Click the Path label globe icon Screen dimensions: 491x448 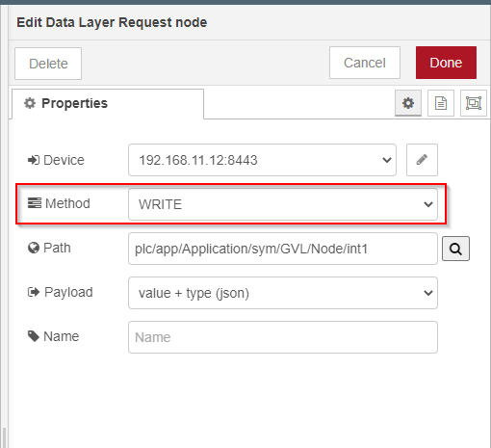click(x=34, y=248)
